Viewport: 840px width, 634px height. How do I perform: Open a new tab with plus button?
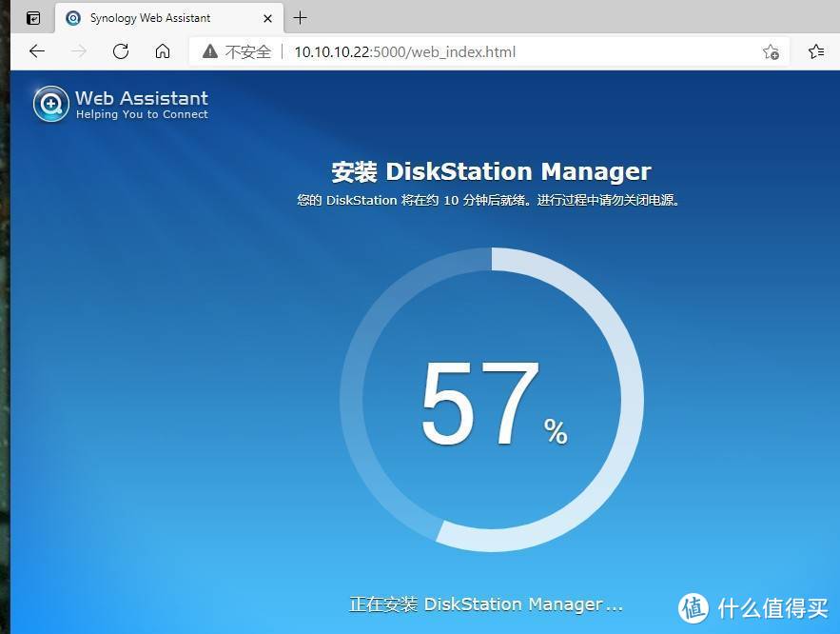[301, 18]
